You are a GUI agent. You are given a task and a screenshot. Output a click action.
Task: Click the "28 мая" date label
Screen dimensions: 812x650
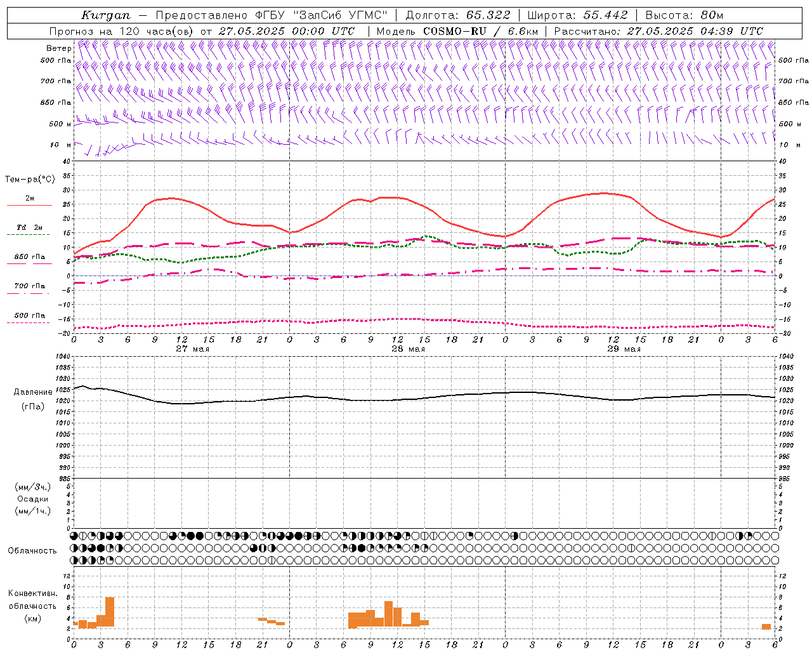click(x=408, y=349)
